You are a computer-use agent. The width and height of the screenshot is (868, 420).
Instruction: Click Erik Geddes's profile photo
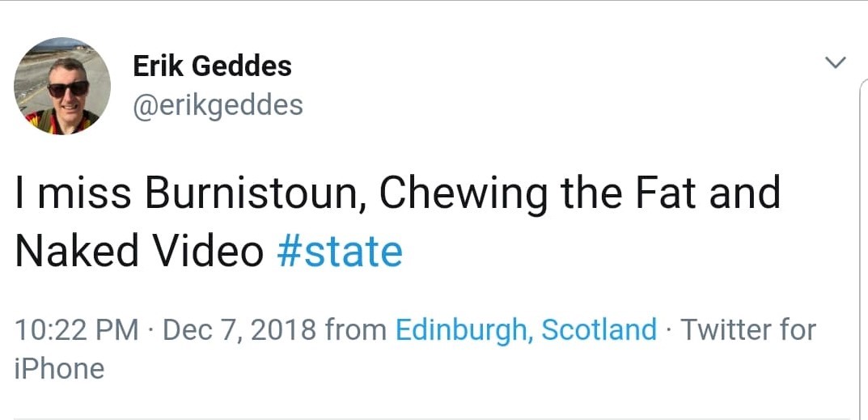62,86
